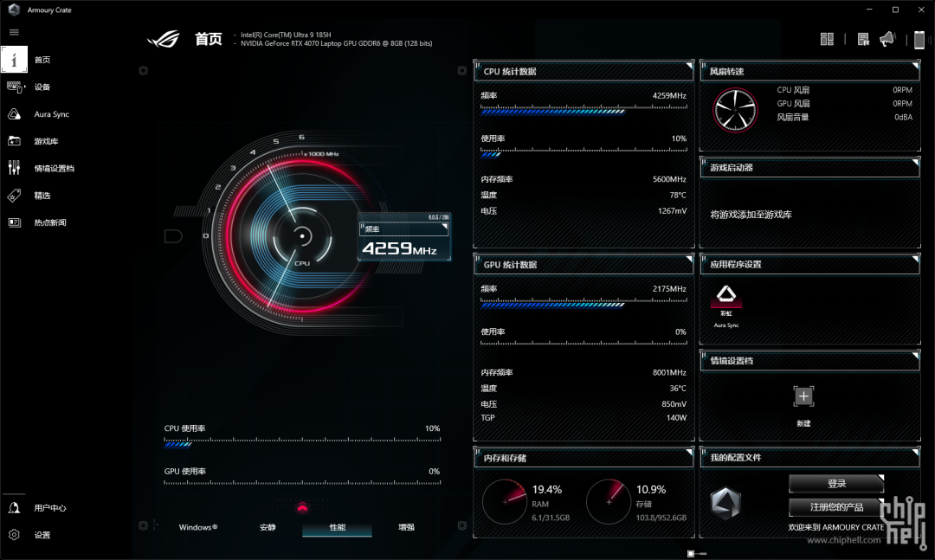The height and width of the screenshot is (560, 935).
Task: Click the CPU frequency bar in CPU 统计数据
Action: 584,109
